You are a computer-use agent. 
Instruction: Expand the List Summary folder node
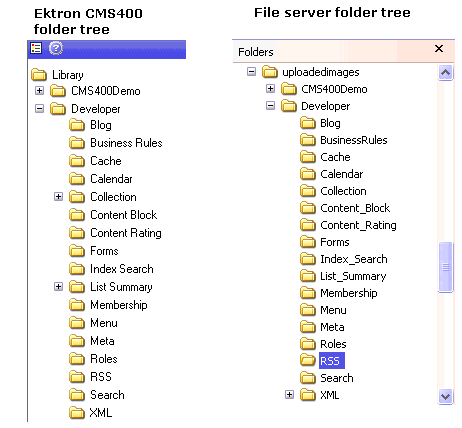(58, 287)
